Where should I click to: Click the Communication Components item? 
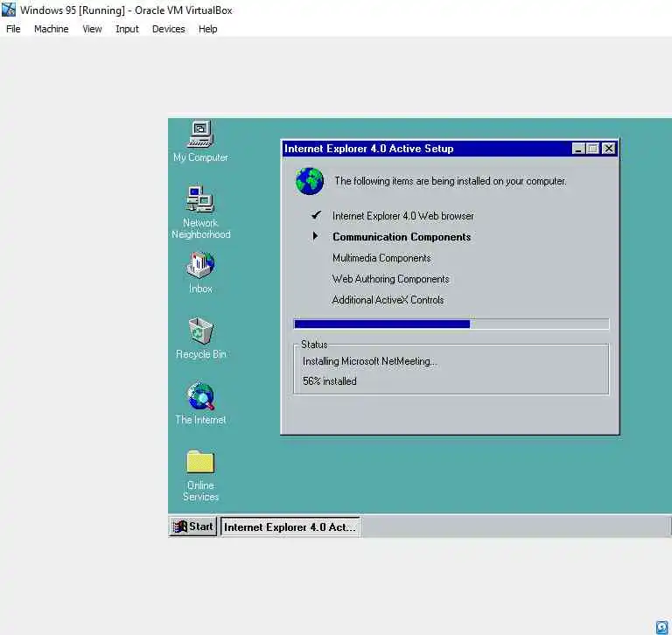(x=402, y=237)
